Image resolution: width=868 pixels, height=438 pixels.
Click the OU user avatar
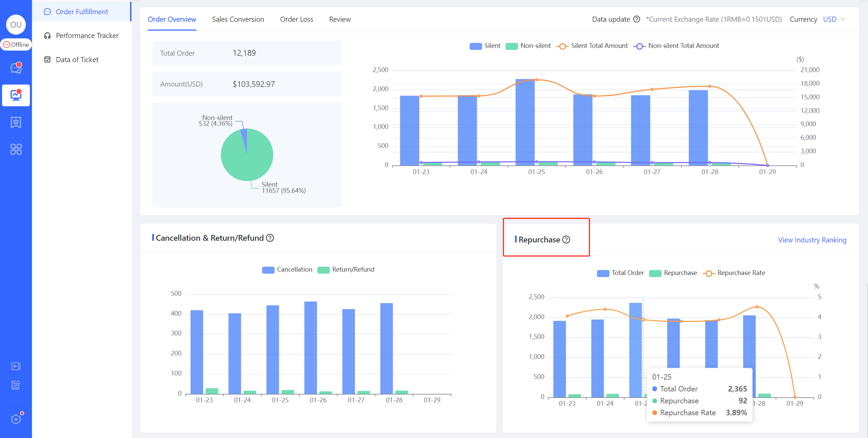(x=16, y=24)
